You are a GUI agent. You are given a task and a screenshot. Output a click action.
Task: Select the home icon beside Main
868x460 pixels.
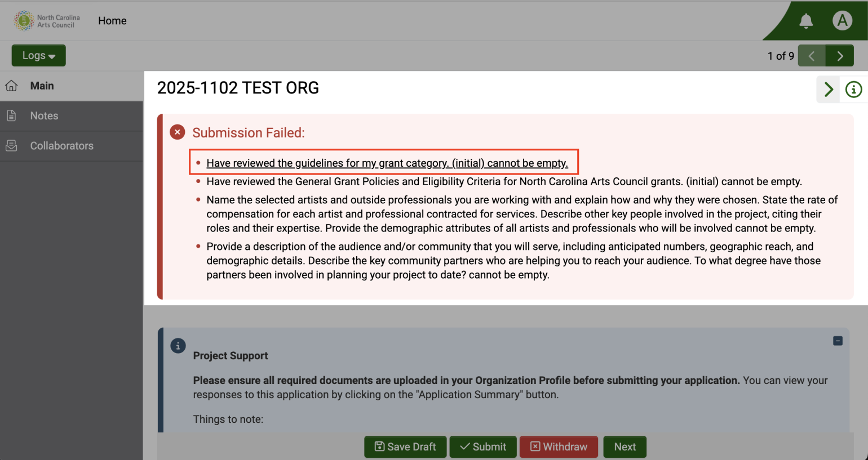point(11,86)
